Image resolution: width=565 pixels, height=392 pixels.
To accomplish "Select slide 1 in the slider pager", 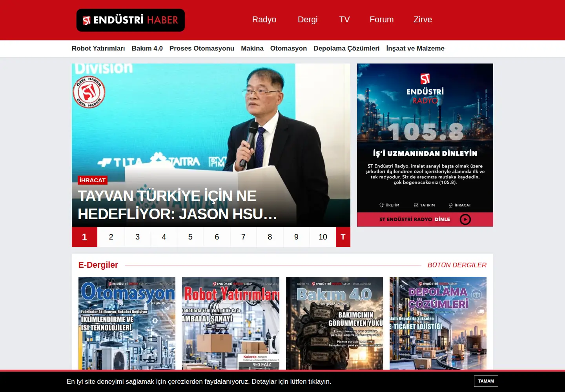I will [x=84, y=237].
